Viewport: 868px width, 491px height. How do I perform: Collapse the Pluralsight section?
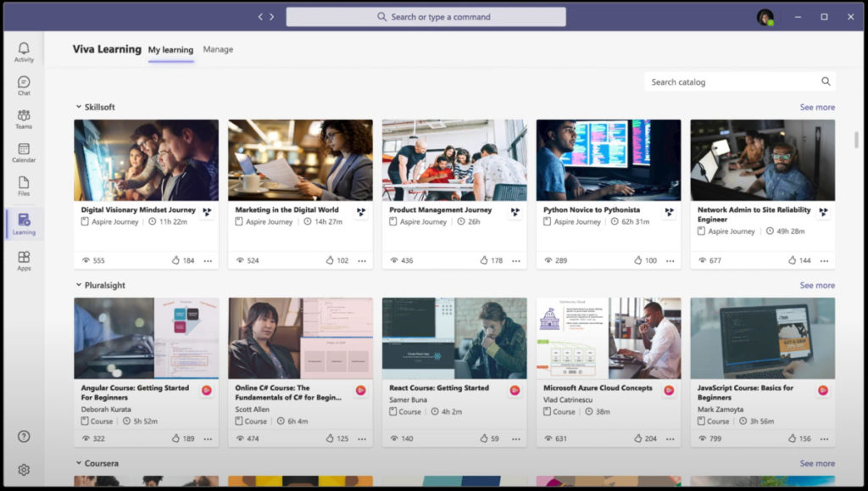79,285
